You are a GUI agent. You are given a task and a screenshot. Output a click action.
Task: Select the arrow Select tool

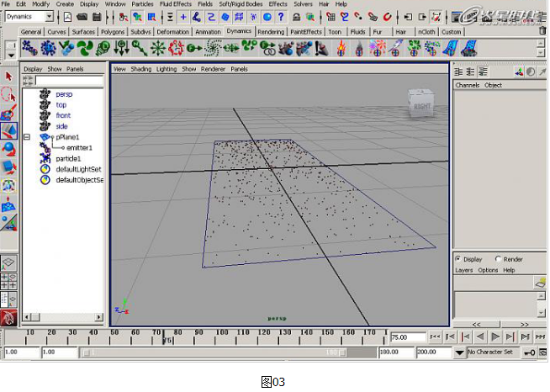[8, 77]
